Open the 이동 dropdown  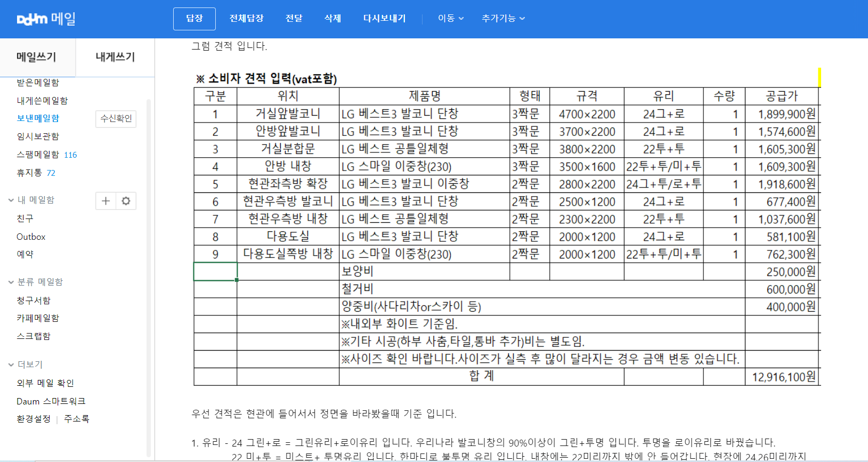(451, 19)
